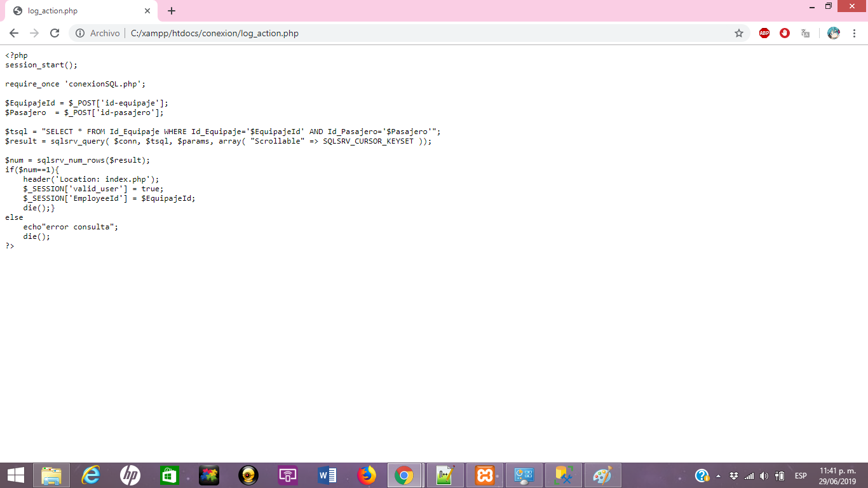Open the Chrome profile avatar
This screenshot has height=488, width=868.
tap(834, 33)
